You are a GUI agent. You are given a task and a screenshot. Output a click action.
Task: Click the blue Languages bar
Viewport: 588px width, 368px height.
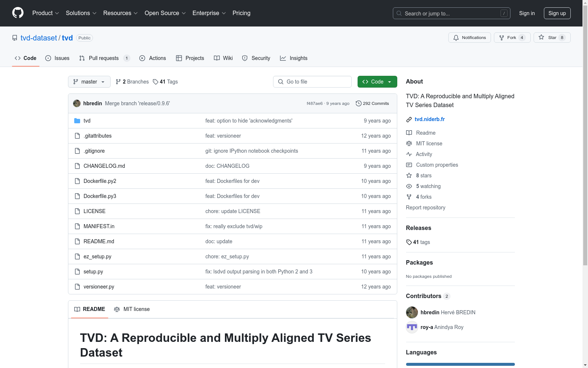[x=460, y=364]
